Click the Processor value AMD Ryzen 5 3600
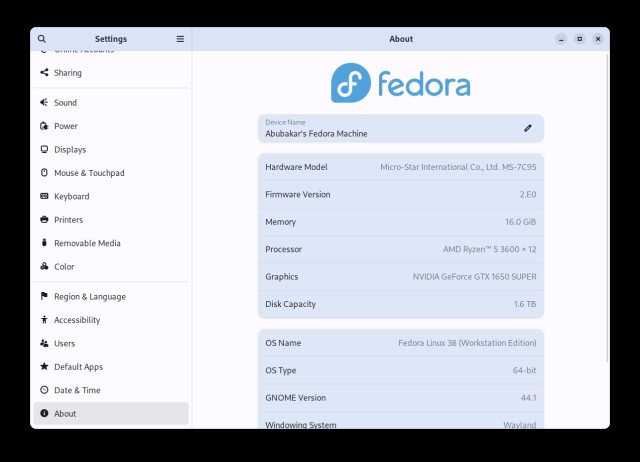Viewport: 640px width, 462px height. [x=489, y=249]
